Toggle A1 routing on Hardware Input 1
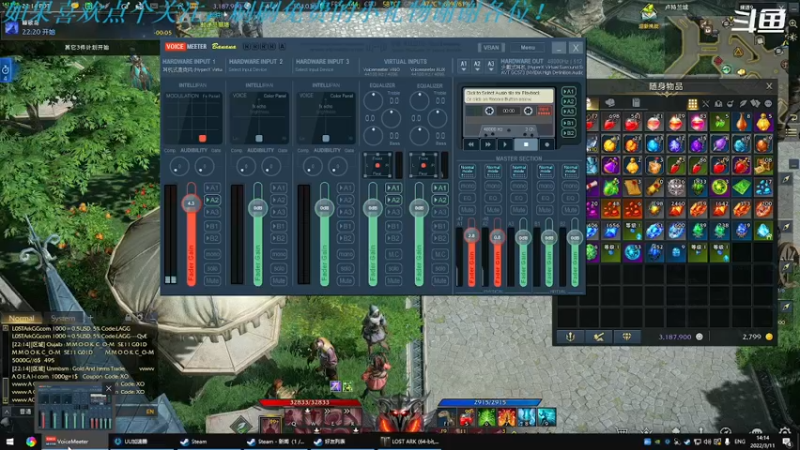 pyautogui.click(x=212, y=188)
